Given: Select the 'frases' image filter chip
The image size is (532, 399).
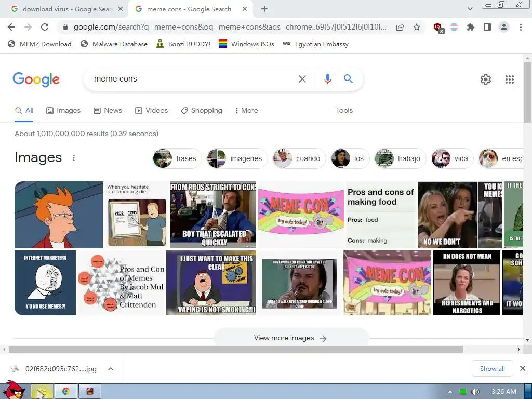Looking at the screenshot, I should pyautogui.click(x=177, y=158).
